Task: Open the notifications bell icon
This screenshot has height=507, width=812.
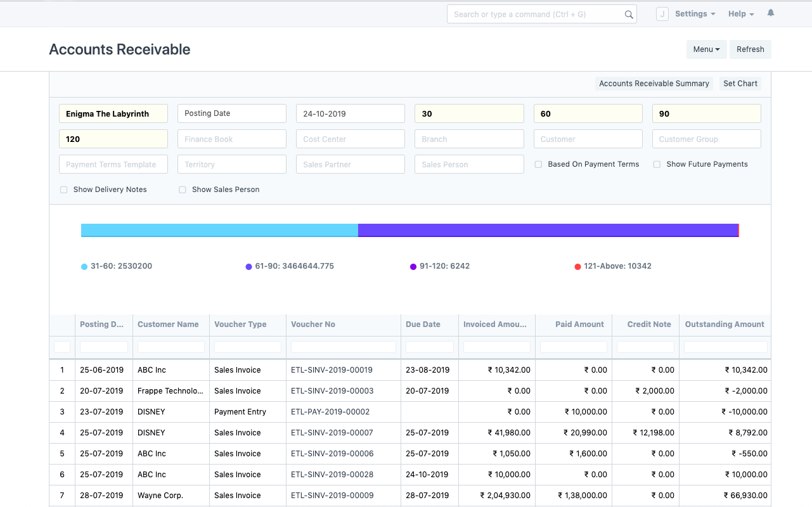Action: pos(771,13)
